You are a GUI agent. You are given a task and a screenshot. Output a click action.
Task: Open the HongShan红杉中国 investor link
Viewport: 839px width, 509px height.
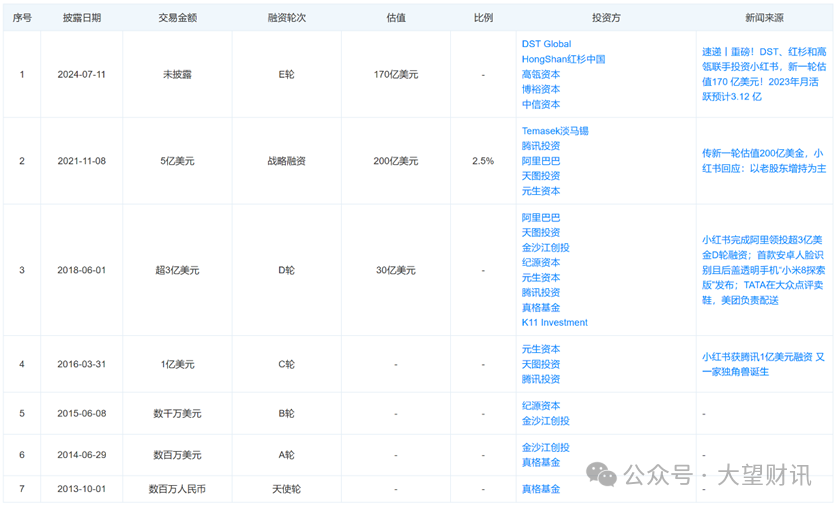point(563,59)
